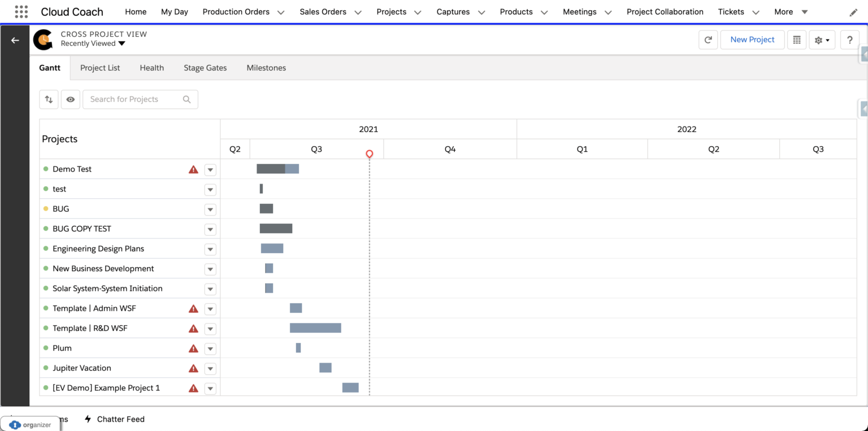The image size is (868, 431).
Task: Open the sort projects icon on the Gantt toolbar
Action: click(x=49, y=99)
